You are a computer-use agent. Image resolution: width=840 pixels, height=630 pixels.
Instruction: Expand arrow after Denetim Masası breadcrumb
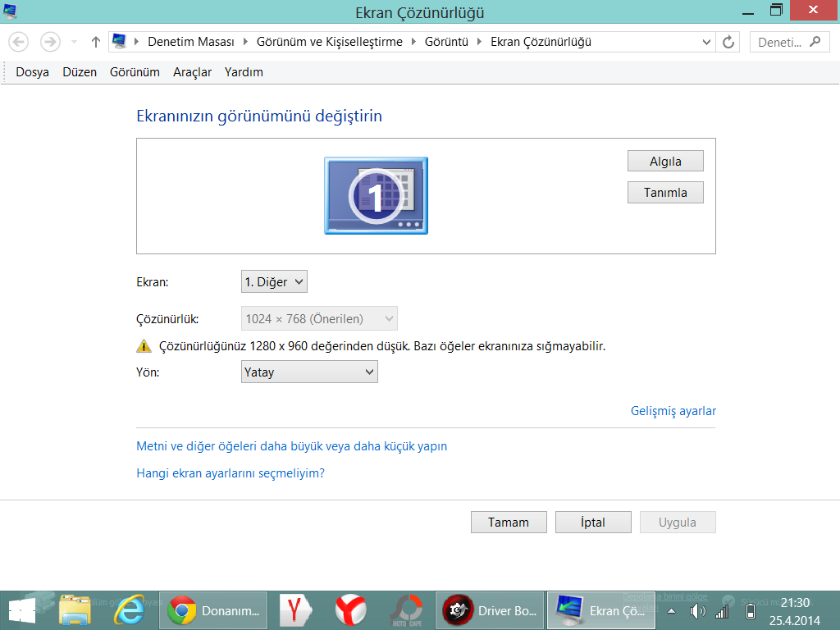245,42
